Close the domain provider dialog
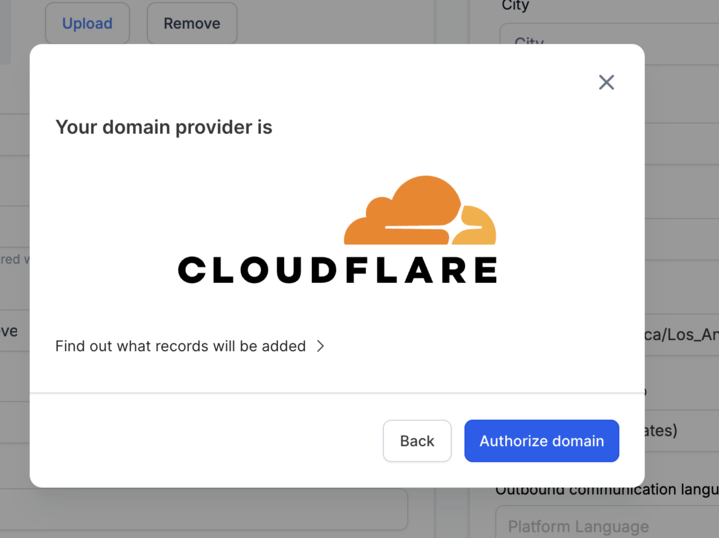Viewport: 719px width, 538px height. tap(606, 83)
